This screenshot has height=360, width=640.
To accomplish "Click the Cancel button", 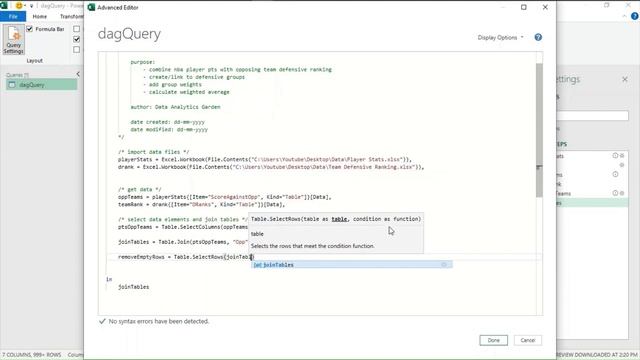I will pos(528,340).
